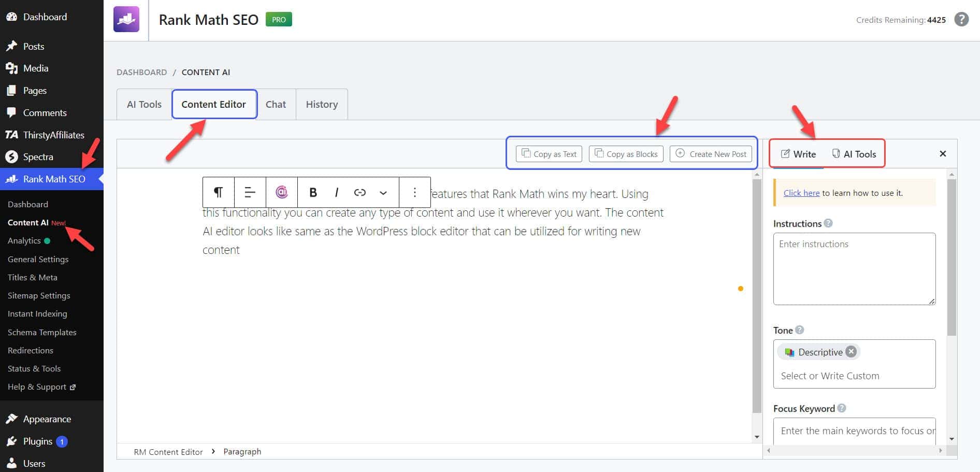The width and height of the screenshot is (980, 472).
Task: Open Media library menu
Action: pyautogui.click(x=36, y=68)
